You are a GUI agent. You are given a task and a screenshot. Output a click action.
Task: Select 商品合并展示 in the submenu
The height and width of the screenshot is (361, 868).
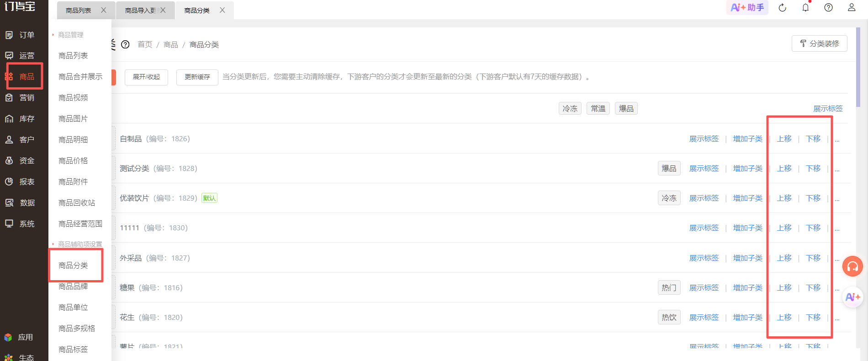[80, 77]
